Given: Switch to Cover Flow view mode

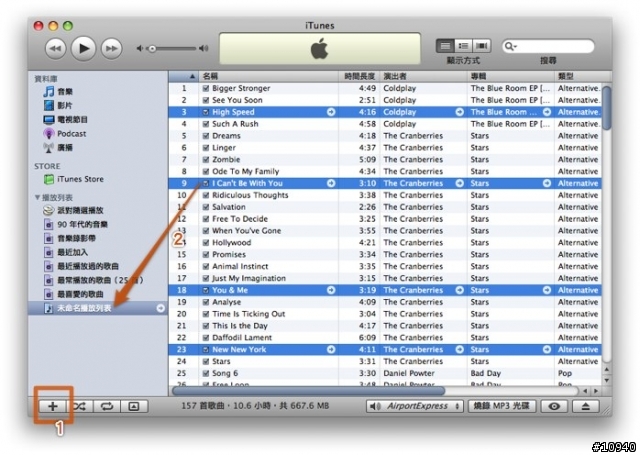Looking at the screenshot, I should pos(482,46).
